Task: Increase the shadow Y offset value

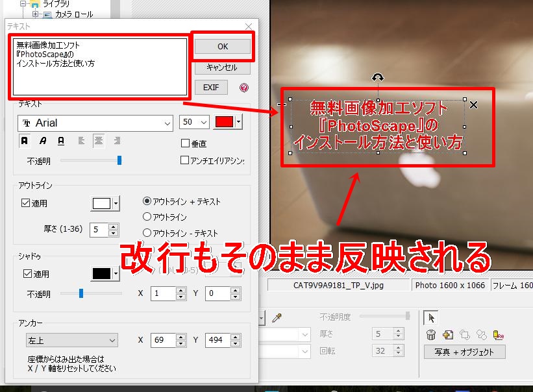Action: click(x=235, y=291)
